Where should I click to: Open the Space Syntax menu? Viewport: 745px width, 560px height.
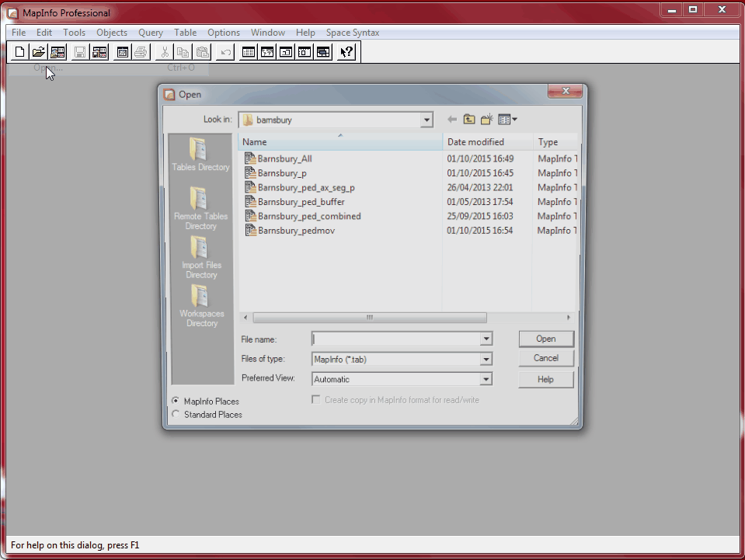point(353,33)
